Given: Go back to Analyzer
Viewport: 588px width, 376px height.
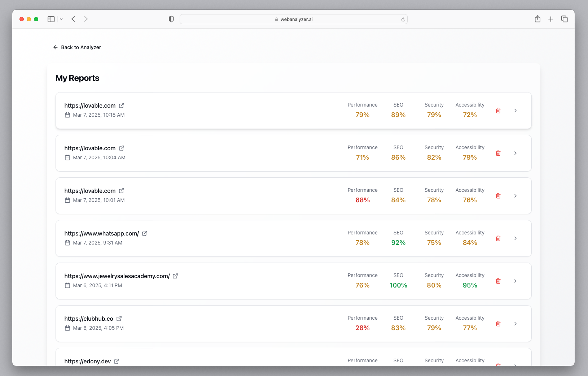Looking at the screenshot, I should pyautogui.click(x=77, y=47).
